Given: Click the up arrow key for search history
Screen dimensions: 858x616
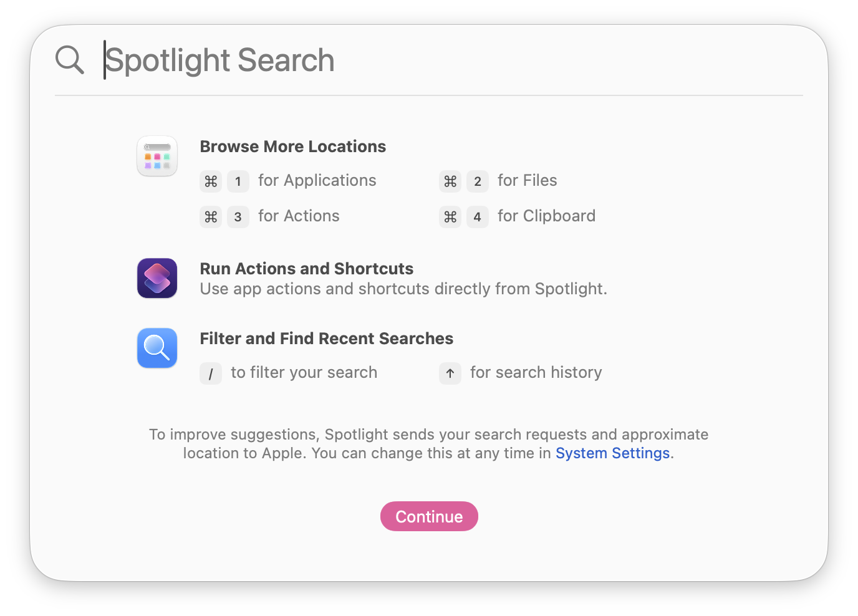Looking at the screenshot, I should tap(450, 373).
